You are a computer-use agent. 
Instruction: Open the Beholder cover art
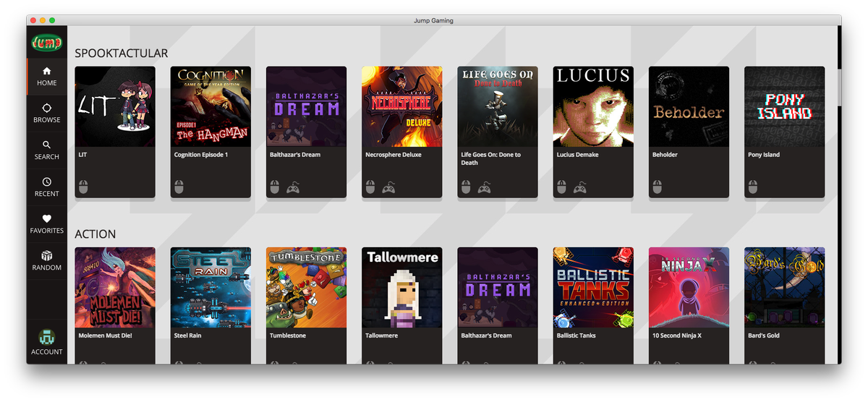pos(689,106)
